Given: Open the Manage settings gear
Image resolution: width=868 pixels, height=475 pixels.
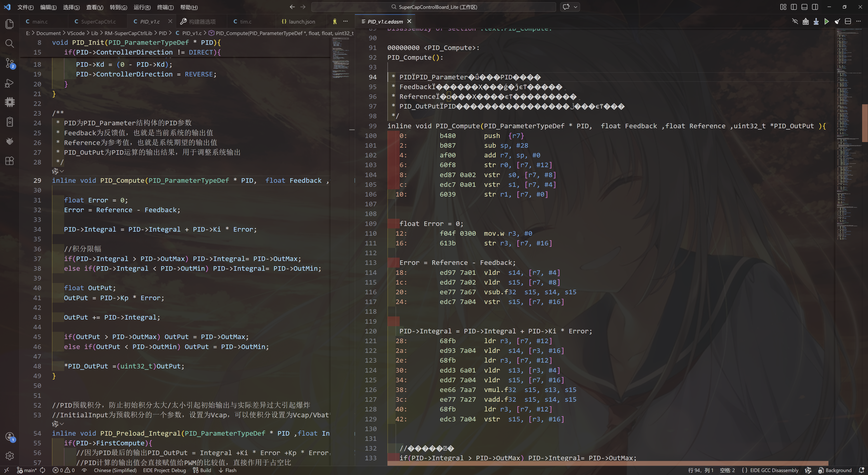Looking at the screenshot, I should pyautogui.click(x=9, y=456).
